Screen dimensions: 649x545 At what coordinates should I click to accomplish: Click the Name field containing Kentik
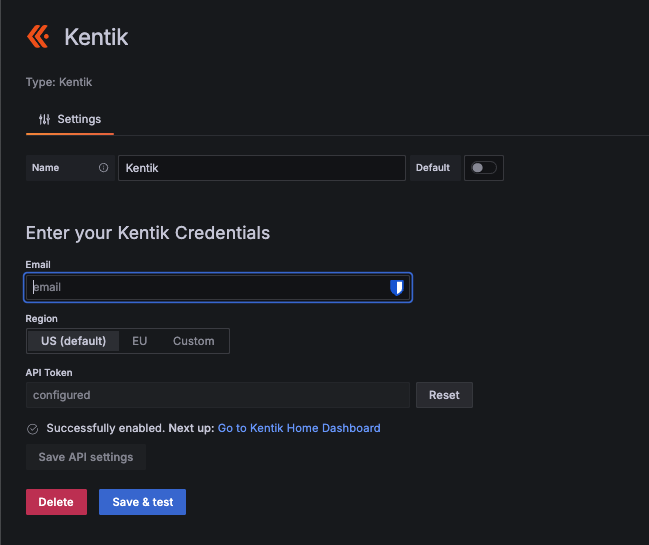point(261,168)
